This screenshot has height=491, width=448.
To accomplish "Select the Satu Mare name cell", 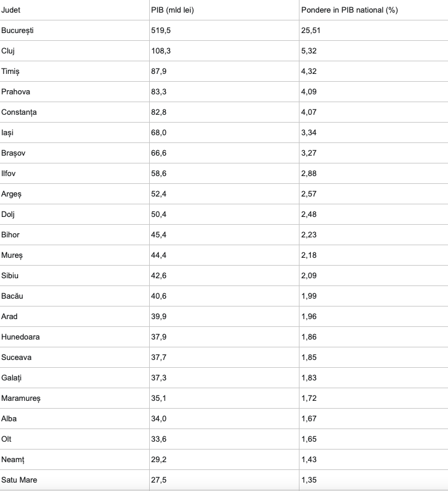I will 19,480.
